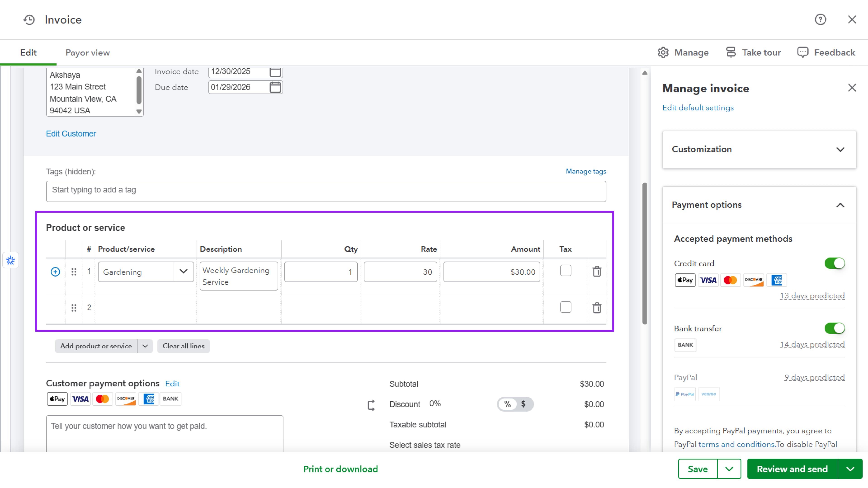Click the add line plus icon
The image size is (868, 488).
(x=55, y=272)
